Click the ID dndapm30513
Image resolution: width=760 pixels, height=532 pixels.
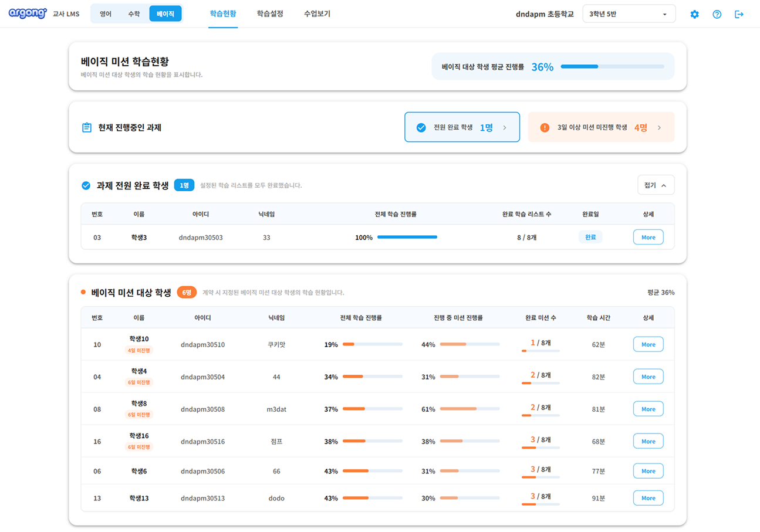[x=202, y=499]
